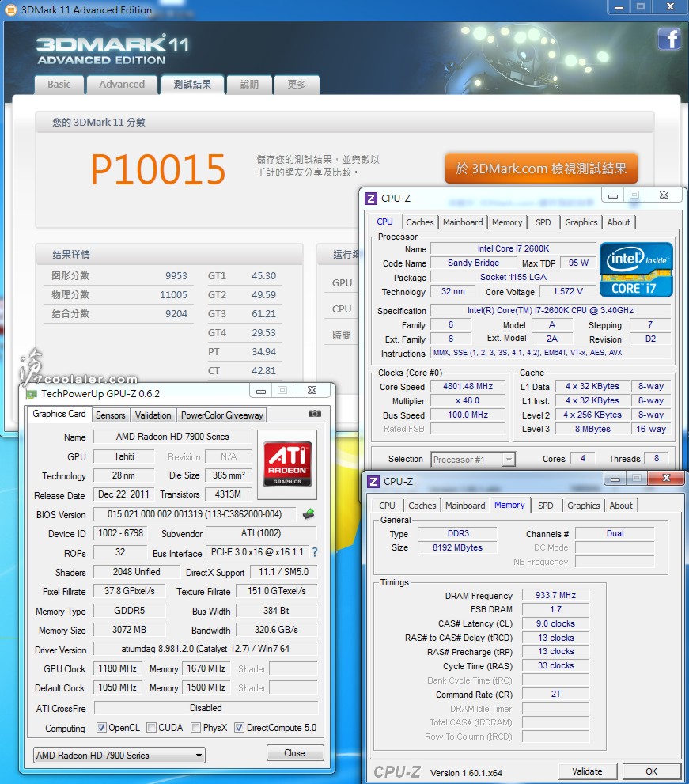Click the Memory Size value 3072 MB
The image size is (689, 784).
(x=129, y=630)
